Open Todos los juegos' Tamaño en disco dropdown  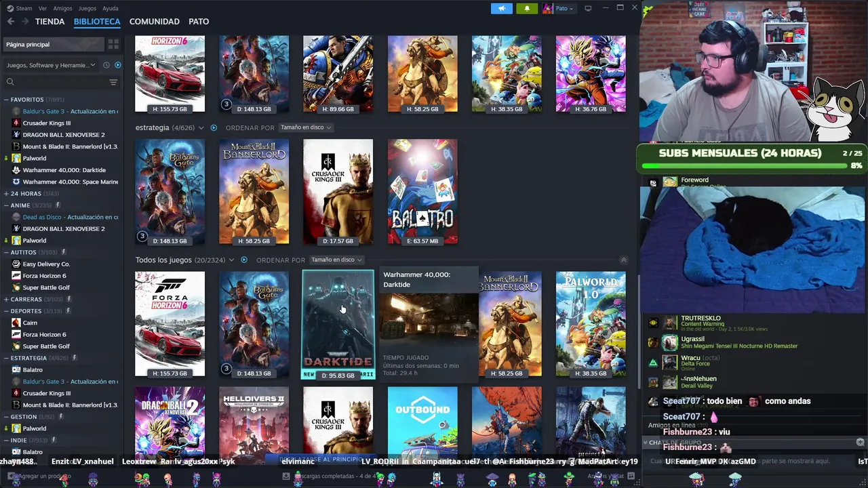pos(336,260)
